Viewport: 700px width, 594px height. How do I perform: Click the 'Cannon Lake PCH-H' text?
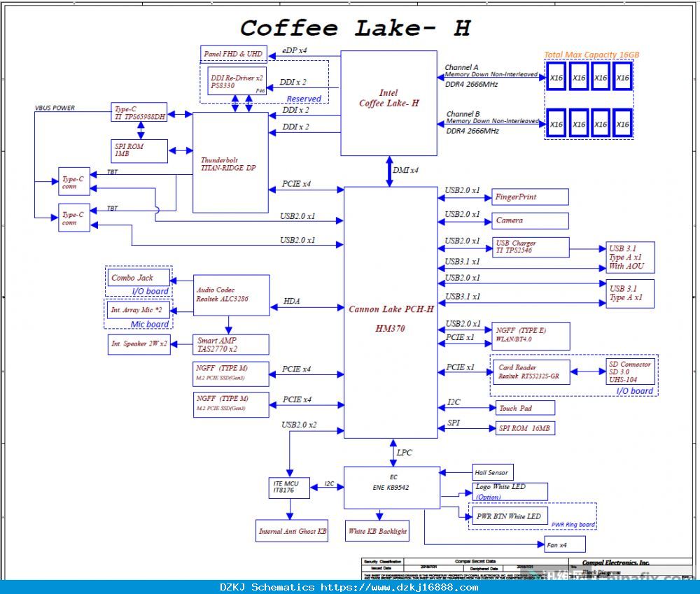391,309
